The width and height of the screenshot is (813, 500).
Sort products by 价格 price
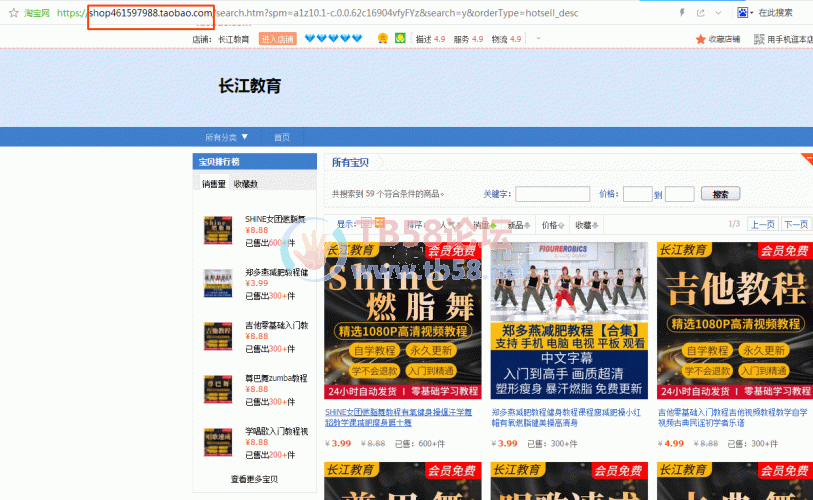tap(550, 225)
